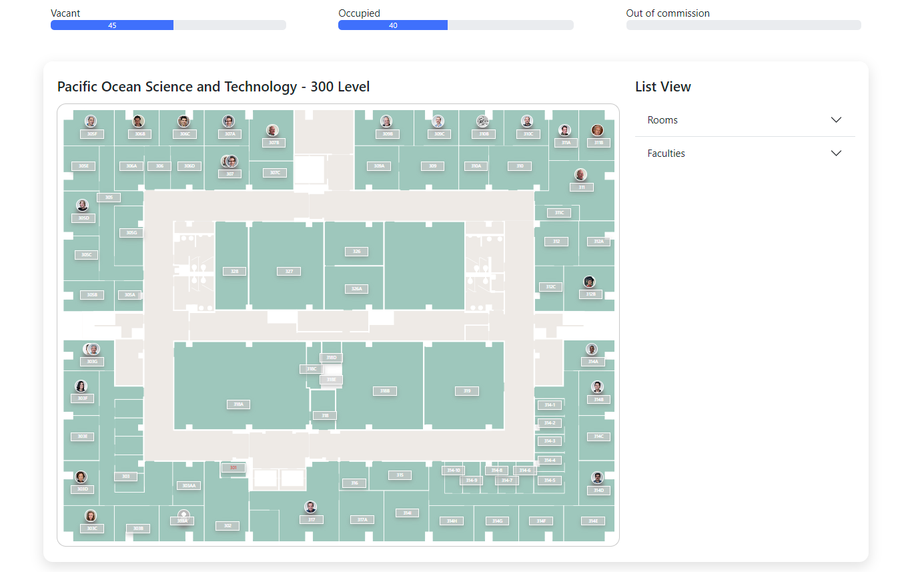Open the occupant avatar above room 309B
Screen dimensions: 924x572
coord(386,121)
